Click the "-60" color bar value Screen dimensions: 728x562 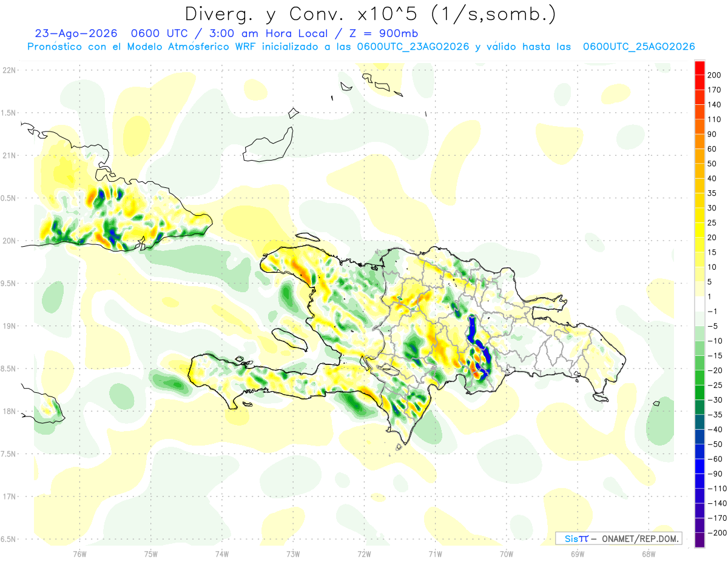(x=714, y=459)
